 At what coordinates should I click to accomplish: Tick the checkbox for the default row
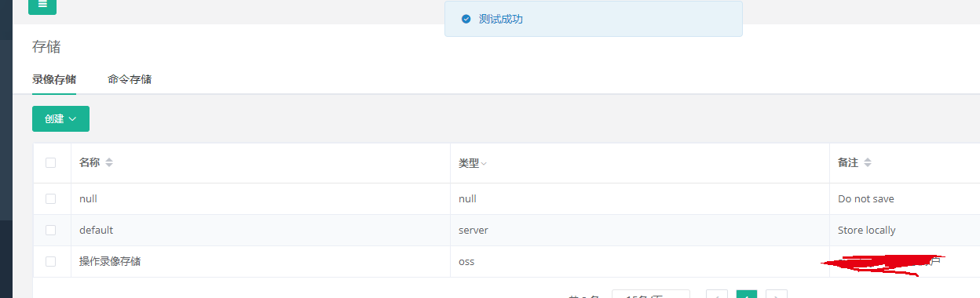[x=51, y=230]
